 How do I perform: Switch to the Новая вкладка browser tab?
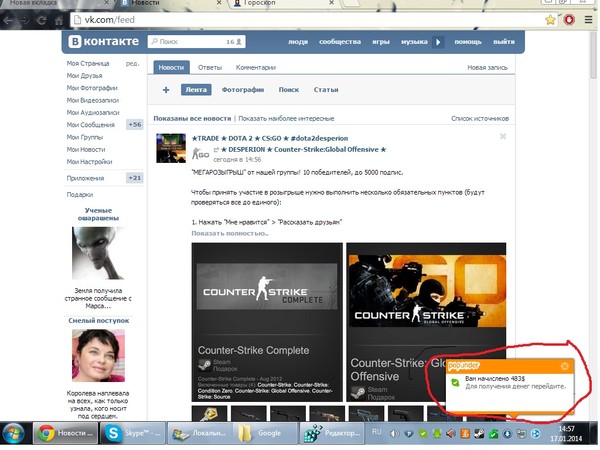57,3
